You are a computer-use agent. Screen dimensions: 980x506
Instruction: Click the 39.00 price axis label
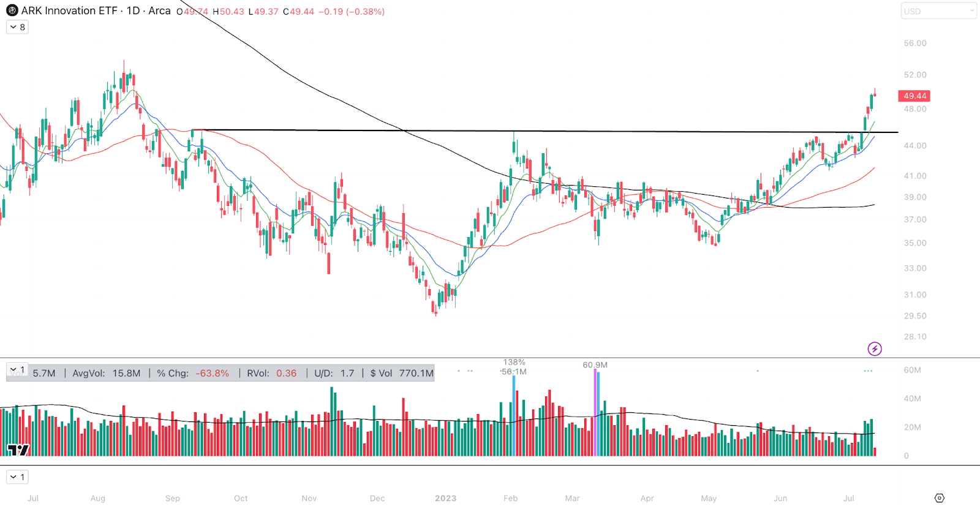coord(915,197)
